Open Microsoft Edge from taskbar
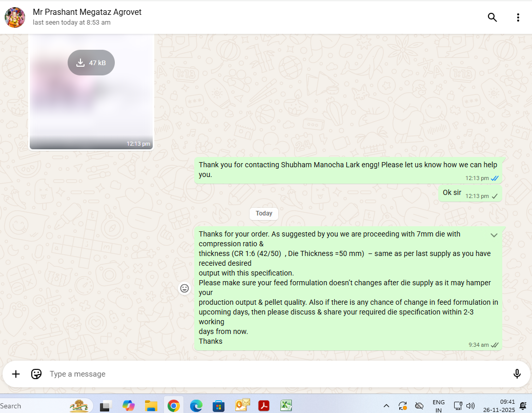The width and height of the screenshot is (532, 413). (x=196, y=406)
